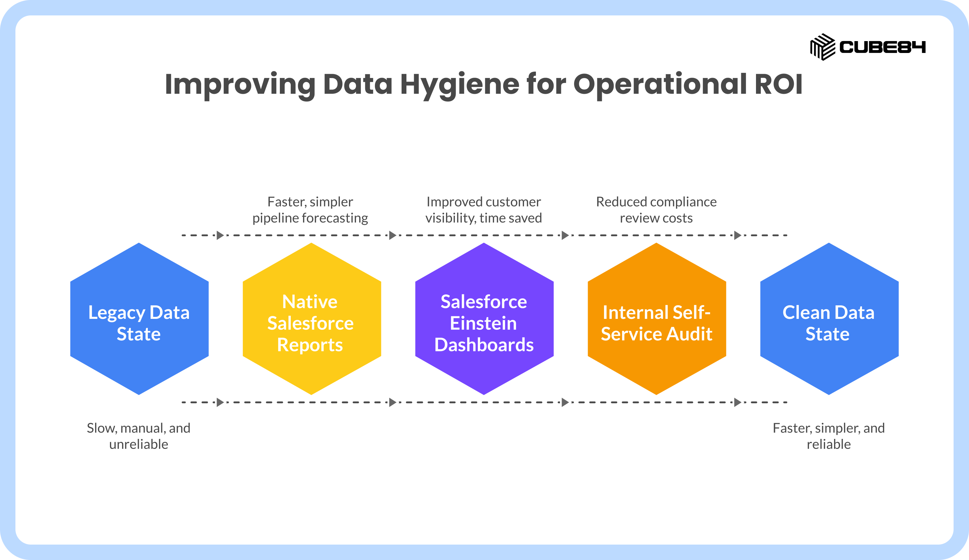Click the last arrowhead on upper dashed line

tap(738, 235)
